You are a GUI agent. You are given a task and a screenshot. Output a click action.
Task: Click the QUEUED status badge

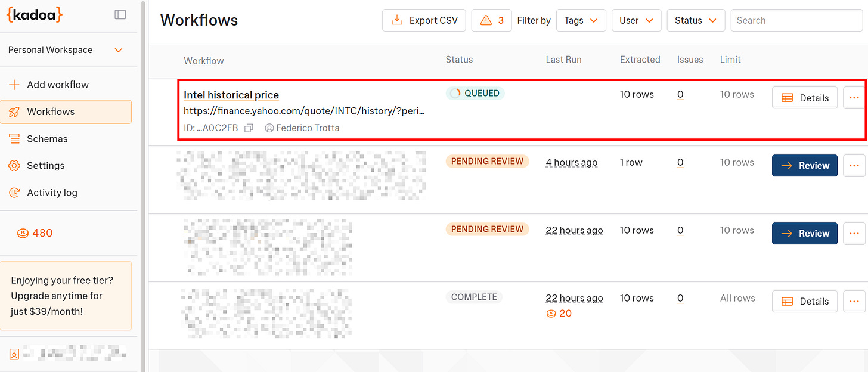pyautogui.click(x=475, y=93)
